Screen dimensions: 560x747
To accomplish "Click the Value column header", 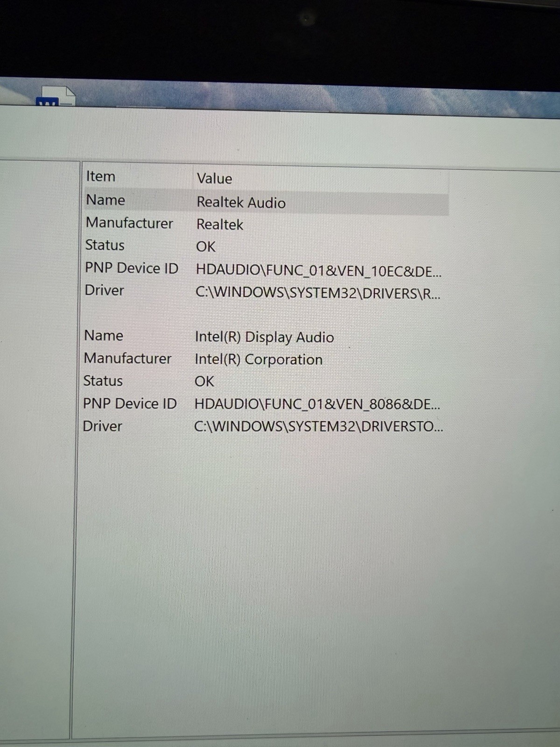I will click(x=214, y=178).
